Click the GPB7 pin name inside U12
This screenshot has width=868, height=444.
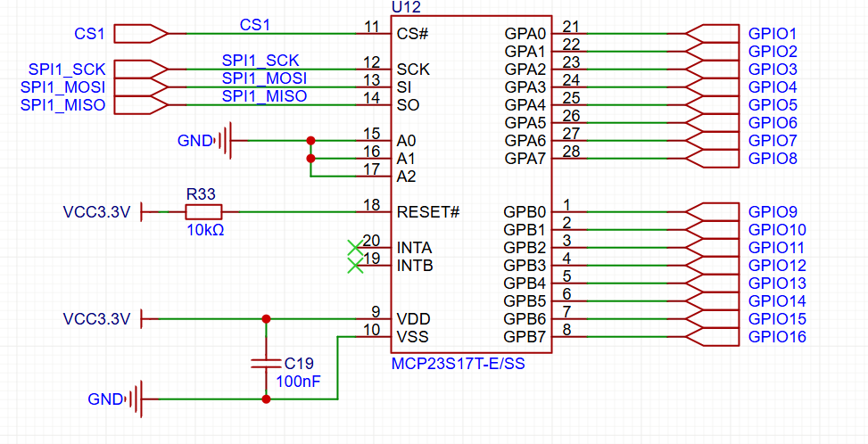(525, 337)
